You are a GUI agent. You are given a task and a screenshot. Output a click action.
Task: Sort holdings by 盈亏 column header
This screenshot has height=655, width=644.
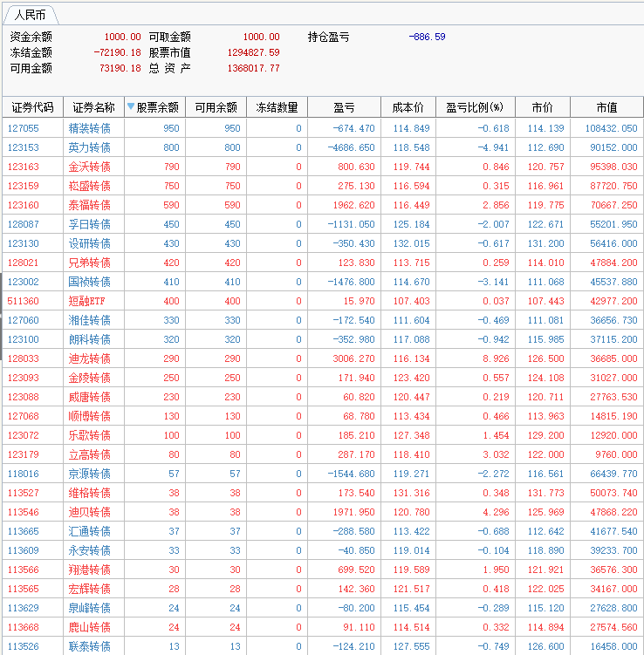[x=344, y=107]
